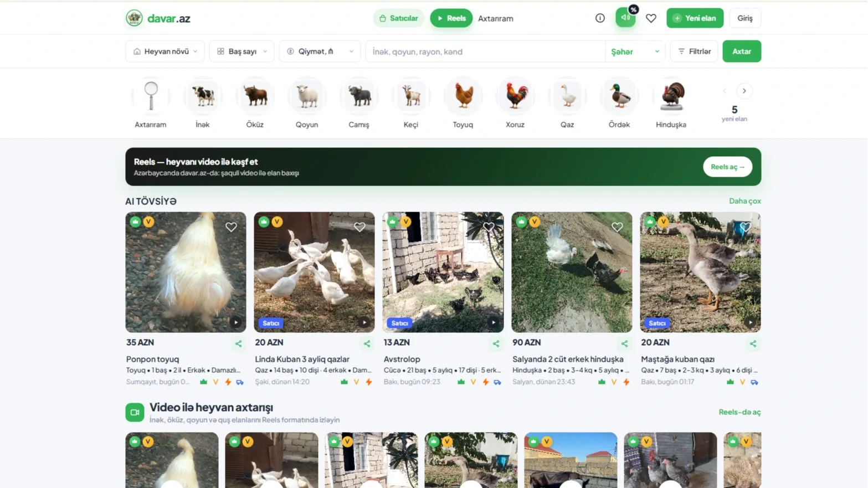Select the Öküz bull category icon
The height and width of the screenshot is (488, 868).
[x=255, y=96]
